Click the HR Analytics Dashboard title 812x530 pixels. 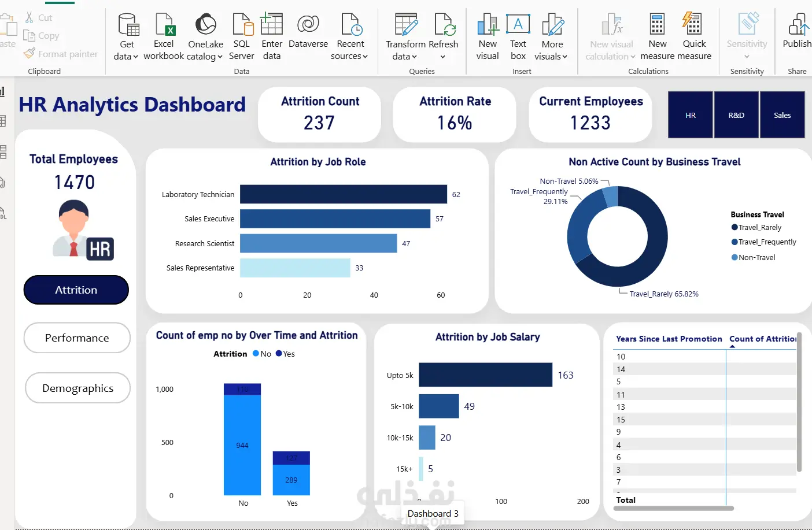click(x=132, y=105)
